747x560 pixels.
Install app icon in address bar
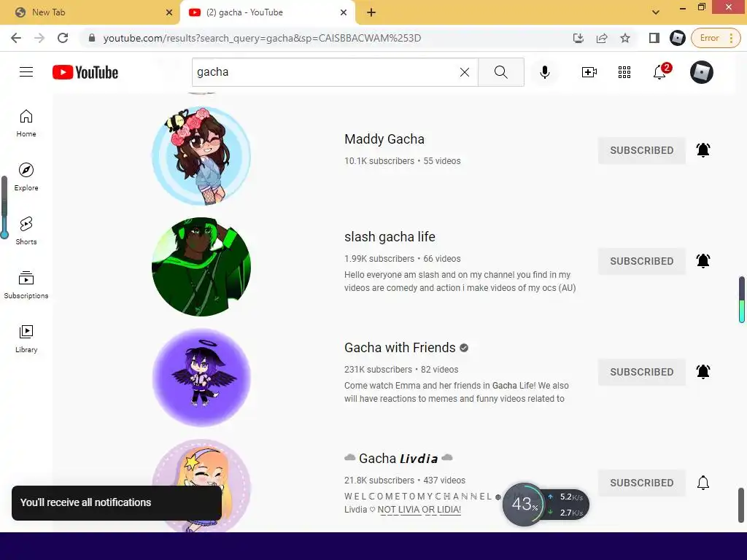(578, 38)
